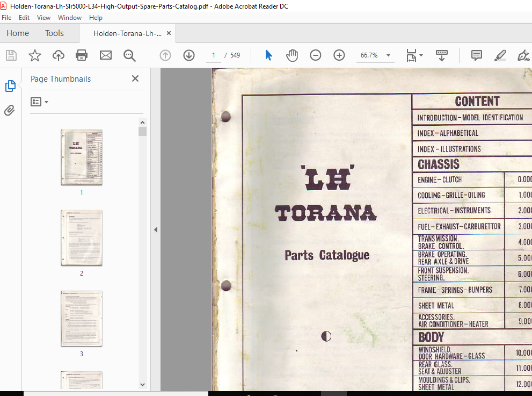Click the 'Parts Catalogue' title text

coord(327,255)
